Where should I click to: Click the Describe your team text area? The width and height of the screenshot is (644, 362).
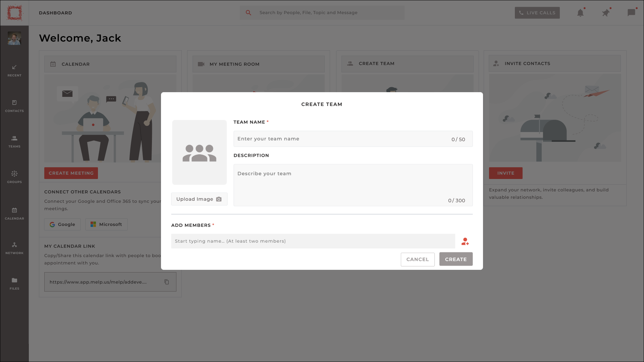(353, 185)
